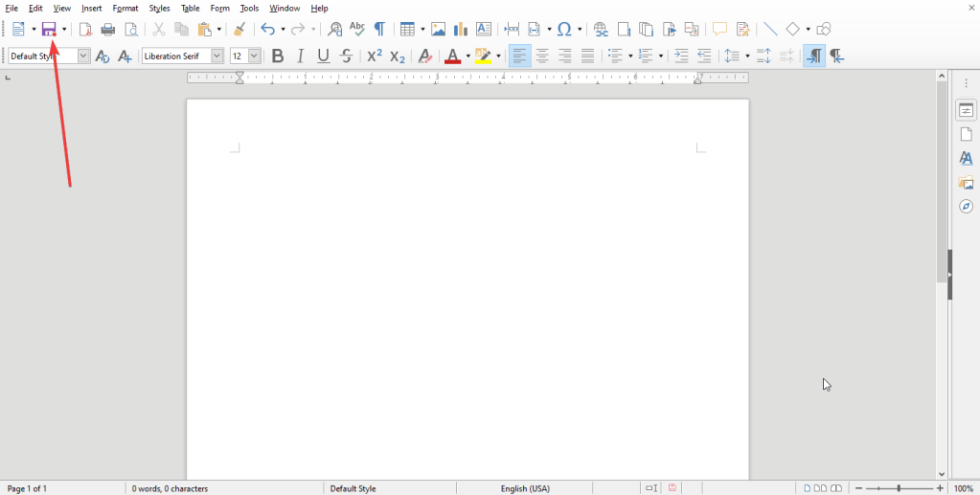Click English (USA) language in status bar
The image size is (980, 495).
pos(525,488)
